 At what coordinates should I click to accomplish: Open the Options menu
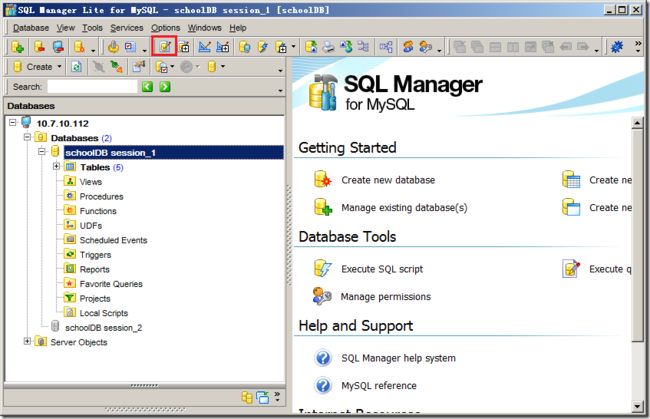[x=165, y=28]
